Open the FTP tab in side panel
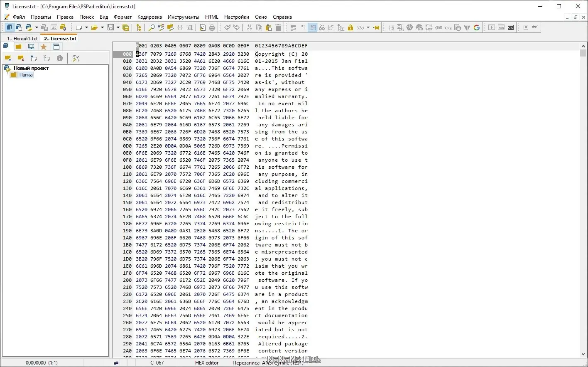This screenshot has width=588, height=367. tap(31, 47)
